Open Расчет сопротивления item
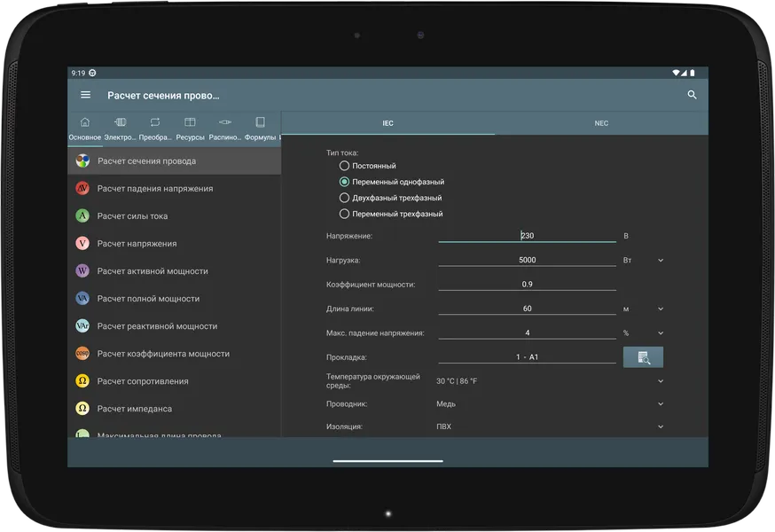Image resolution: width=775 pixels, height=532 pixels. point(175,381)
